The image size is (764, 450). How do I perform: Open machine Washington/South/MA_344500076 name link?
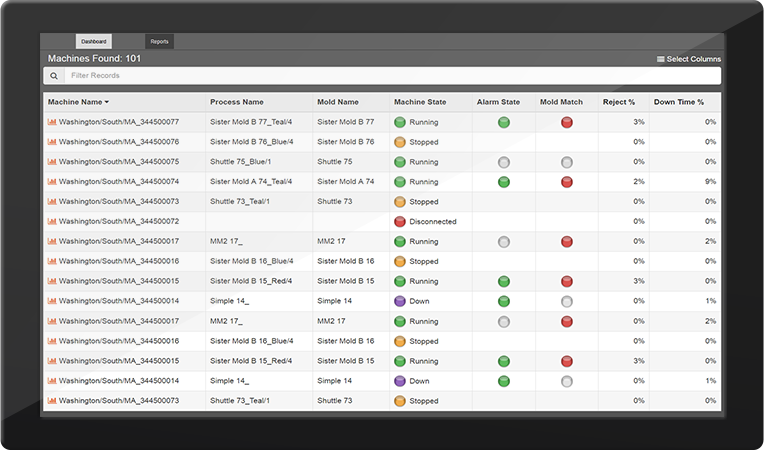(119, 142)
